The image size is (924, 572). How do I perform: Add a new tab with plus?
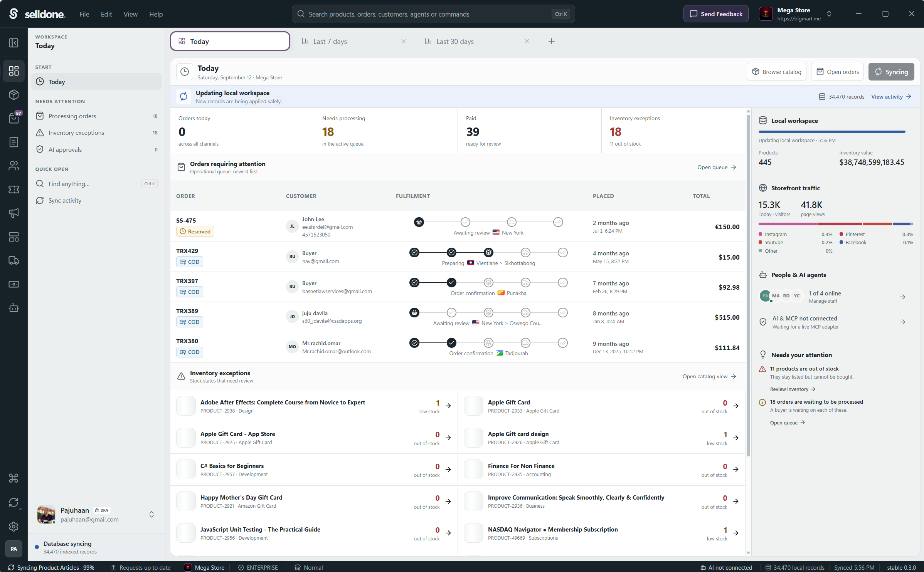[552, 41]
